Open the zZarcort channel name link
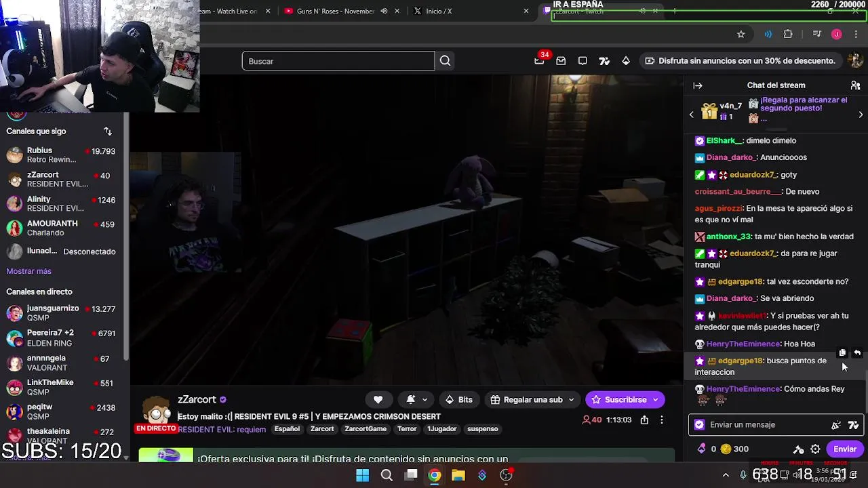The width and height of the screenshot is (868, 488). pos(197,400)
